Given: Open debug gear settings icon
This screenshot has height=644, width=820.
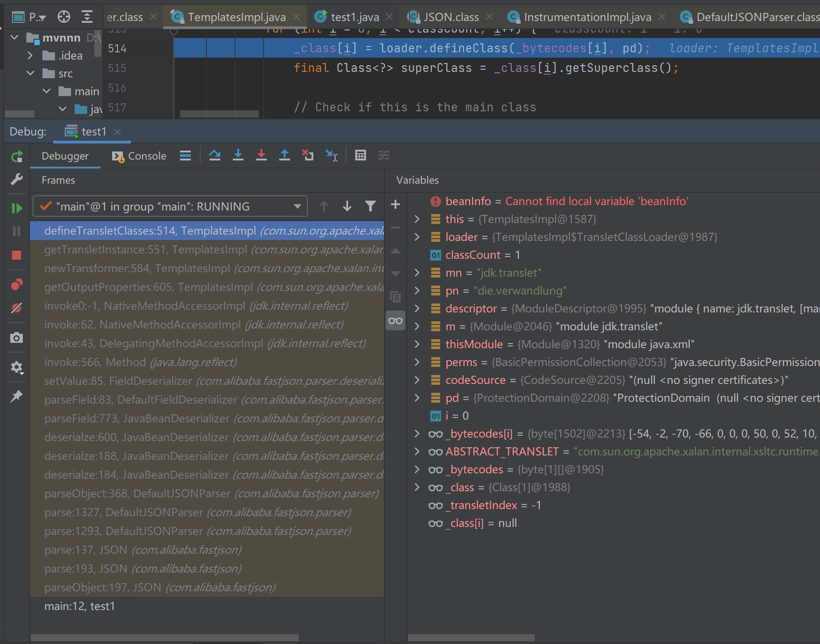Looking at the screenshot, I should (x=17, y=367).
